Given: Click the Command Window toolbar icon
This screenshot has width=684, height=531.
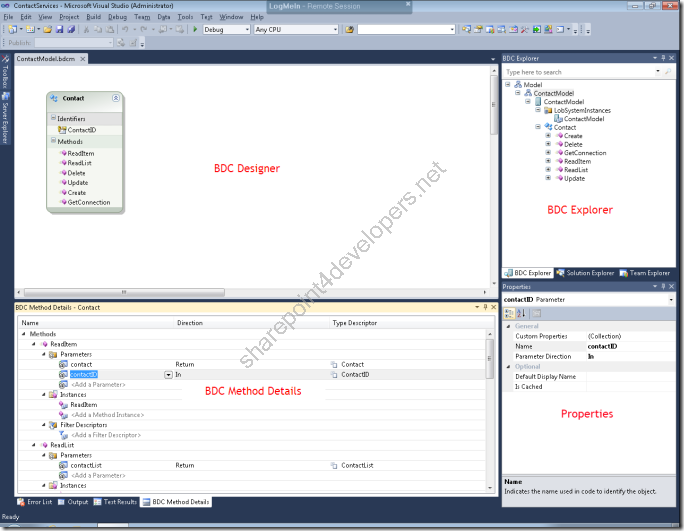Looking at the screenshot, I should pos(560,29).
